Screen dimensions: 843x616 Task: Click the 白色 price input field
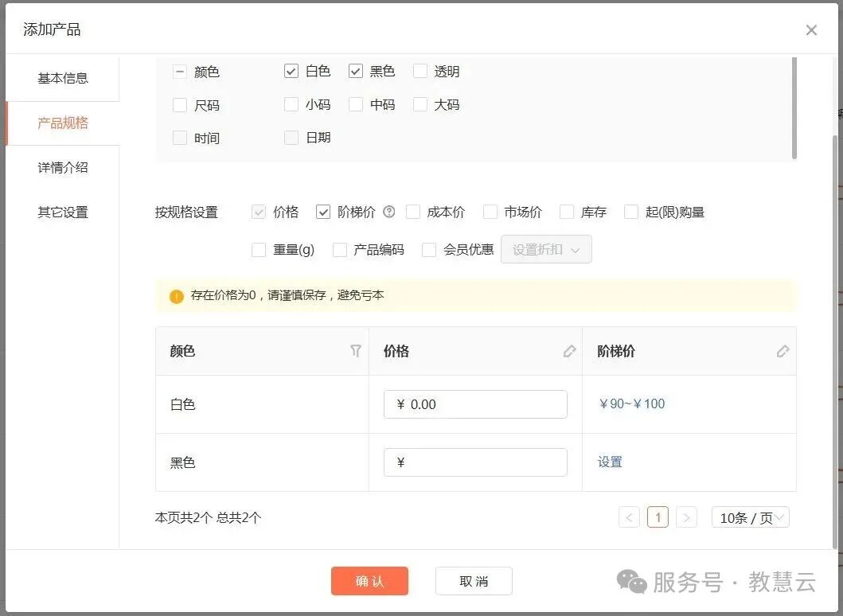(x=475, y=404)
